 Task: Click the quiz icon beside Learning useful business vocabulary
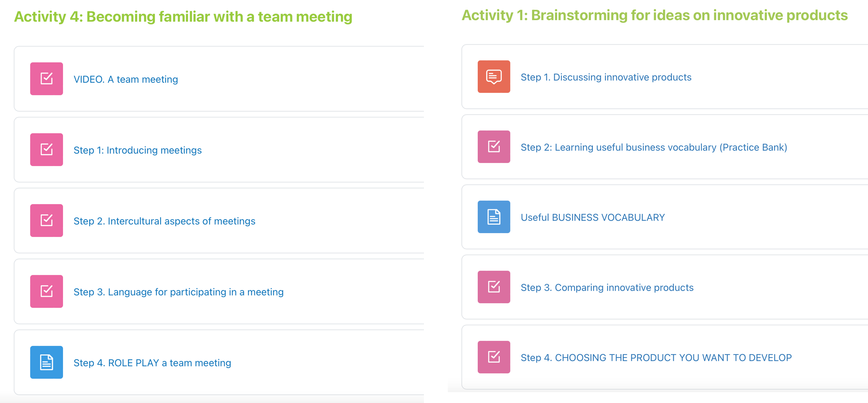494,147
